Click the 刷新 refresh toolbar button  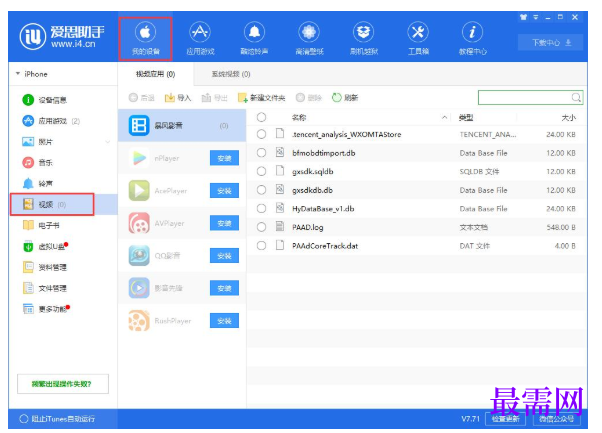click(345, 98)
